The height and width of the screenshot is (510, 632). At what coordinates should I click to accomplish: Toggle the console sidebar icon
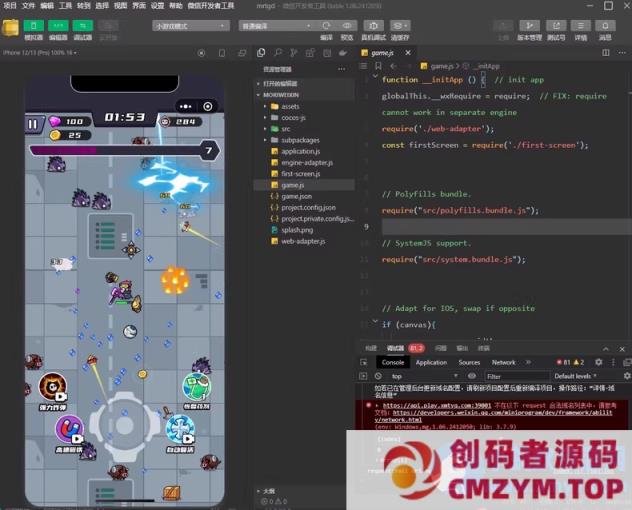click(363, 376)
